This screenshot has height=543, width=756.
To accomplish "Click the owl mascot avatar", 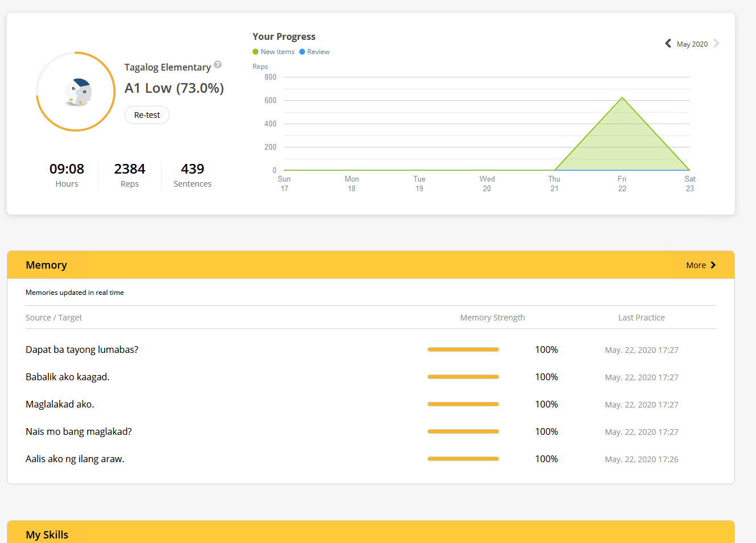I will pyautogui.click(x=78, y=92).
